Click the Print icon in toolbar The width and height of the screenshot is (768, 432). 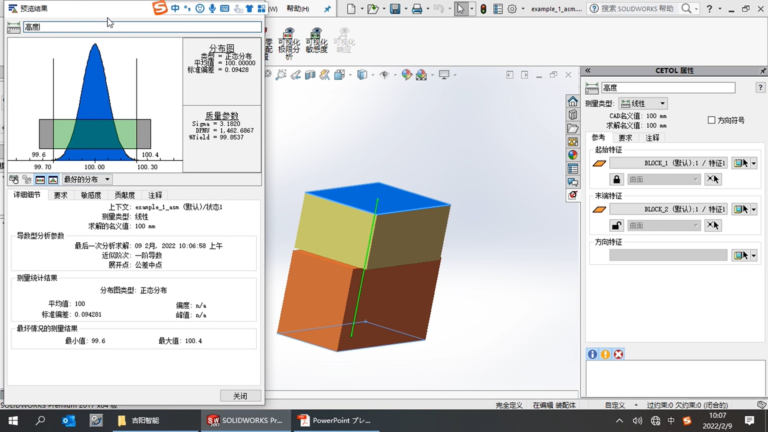[417, 9]
